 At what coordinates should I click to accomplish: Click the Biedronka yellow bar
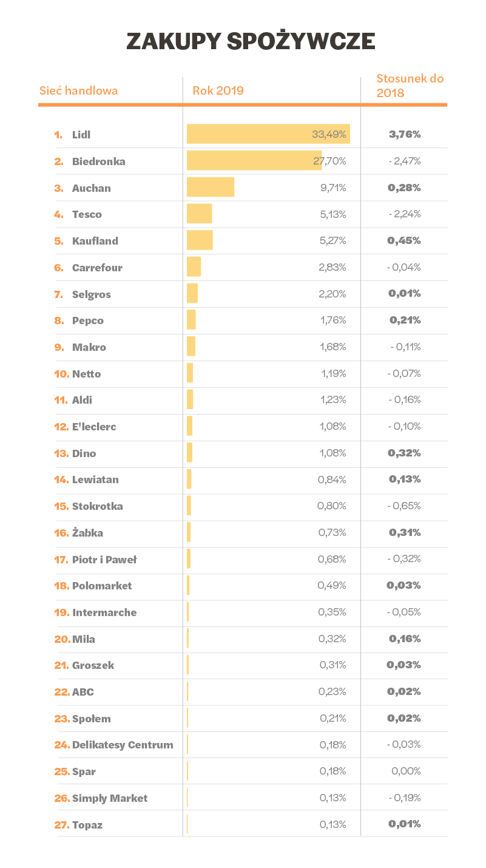click(254, 161)
